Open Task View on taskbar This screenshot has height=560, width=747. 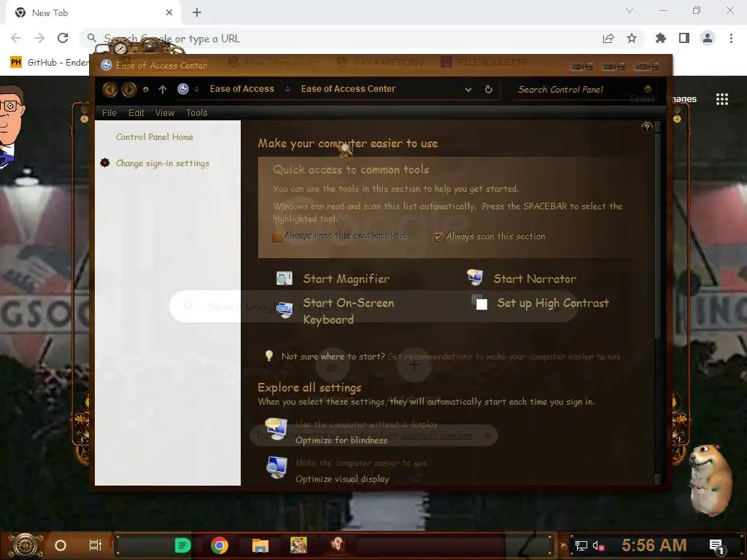coord(96,545)
